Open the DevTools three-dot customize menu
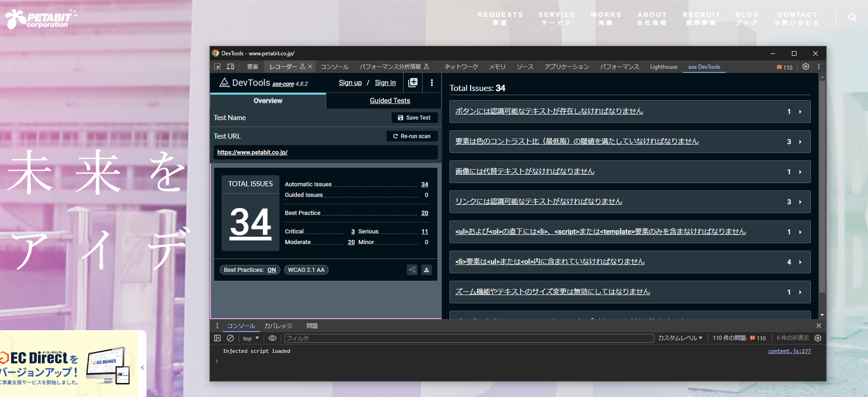The height and width of the screenshot is (397, 868). tap(819, 67)
